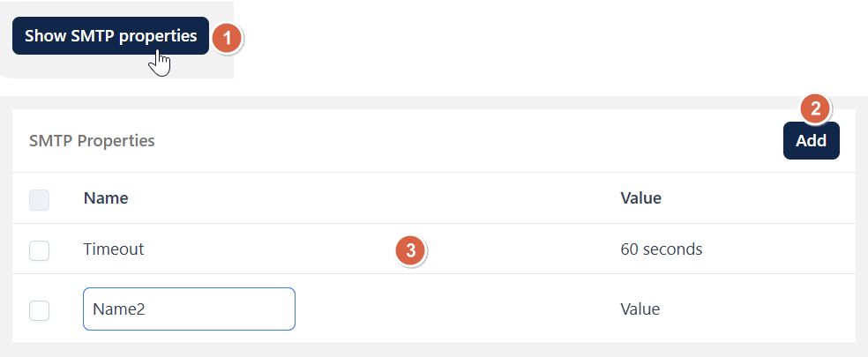Click the Value placeholder in Name2 row
This screenshot has height=357, width=868.
[x=640, y=309]
